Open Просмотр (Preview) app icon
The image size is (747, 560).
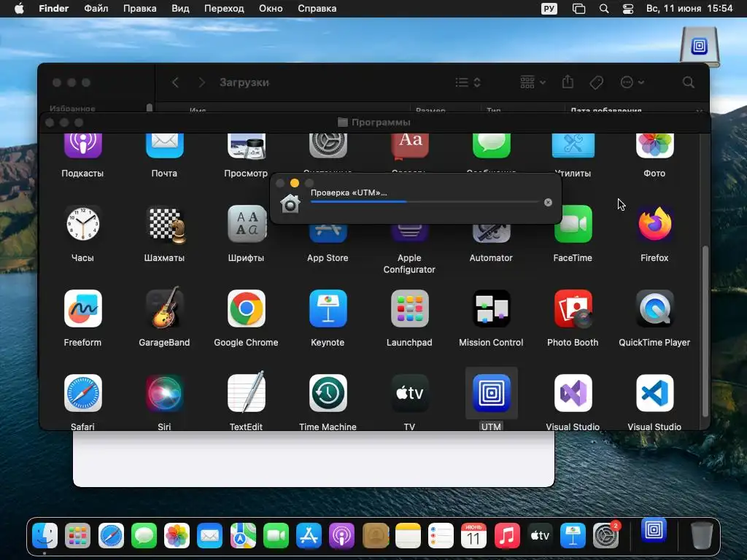tap(246, 146)
